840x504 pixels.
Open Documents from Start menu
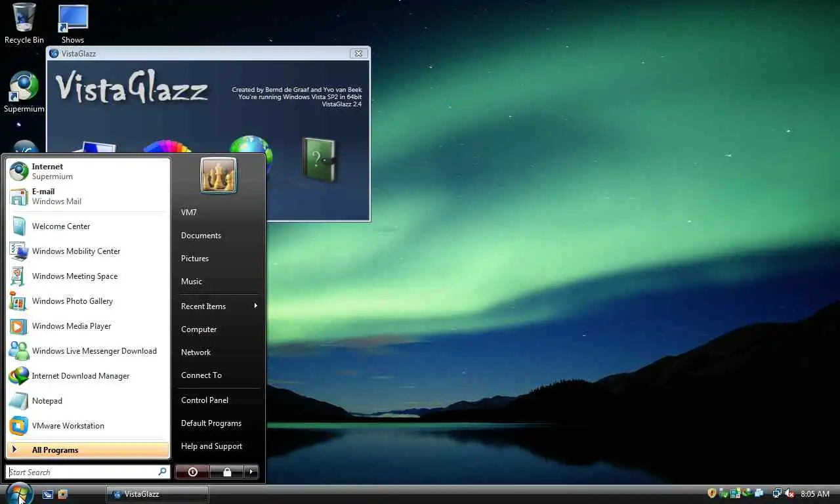point(219,236)
